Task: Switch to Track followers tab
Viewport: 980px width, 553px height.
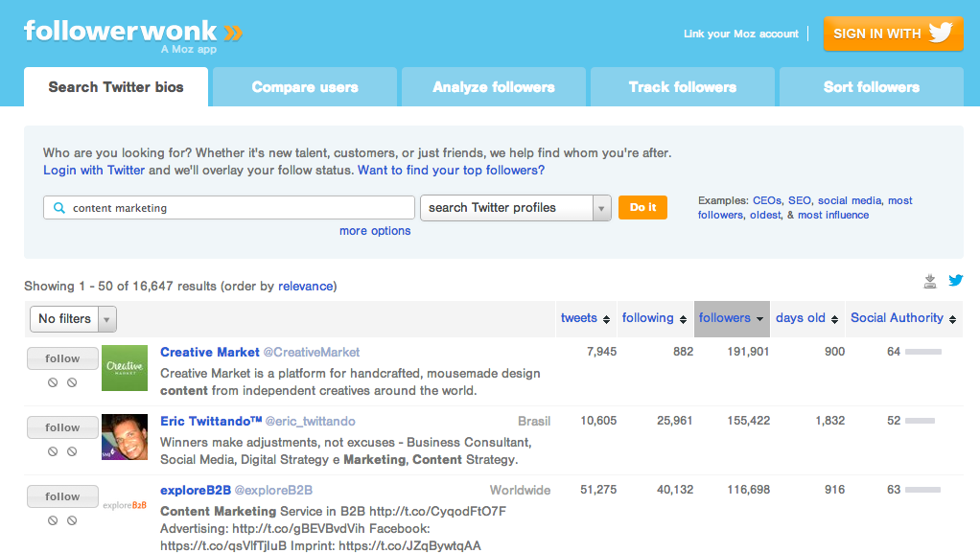Action: tap(683, 87)
